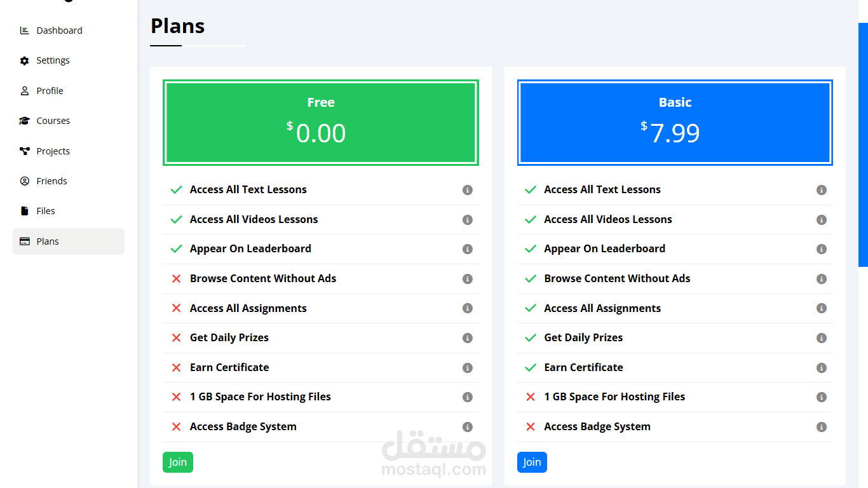Show info for Basic plan Earn Certificate
Viewport: 868px width, 488px height.
822,368
